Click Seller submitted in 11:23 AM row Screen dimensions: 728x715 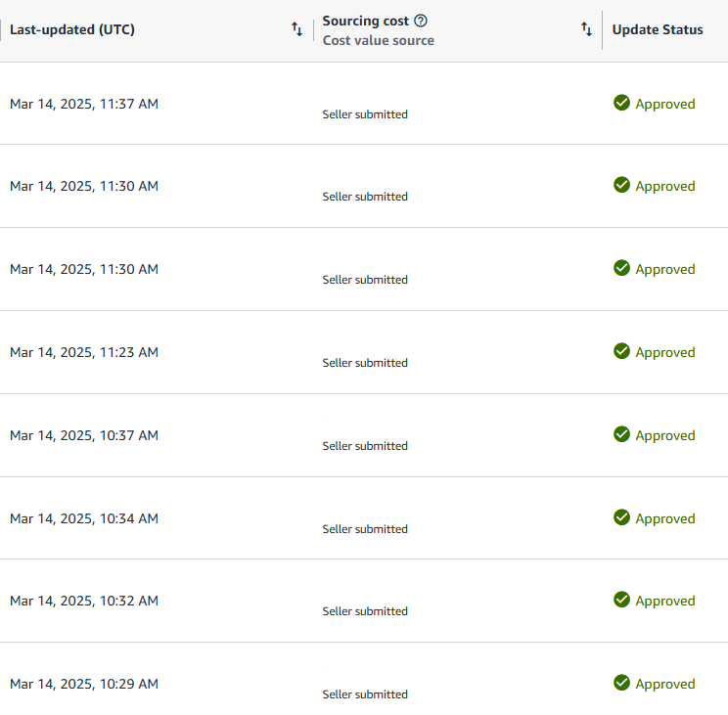(365, 362)
